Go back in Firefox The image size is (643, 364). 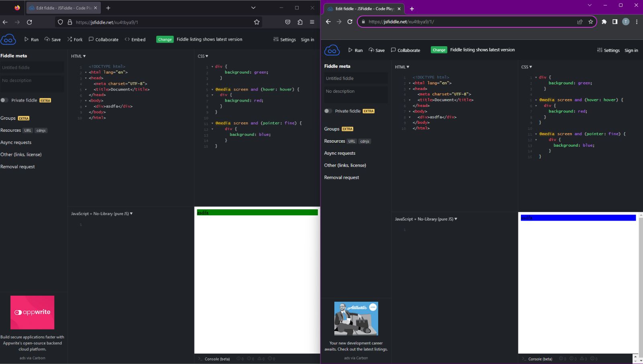coord(5,22)
